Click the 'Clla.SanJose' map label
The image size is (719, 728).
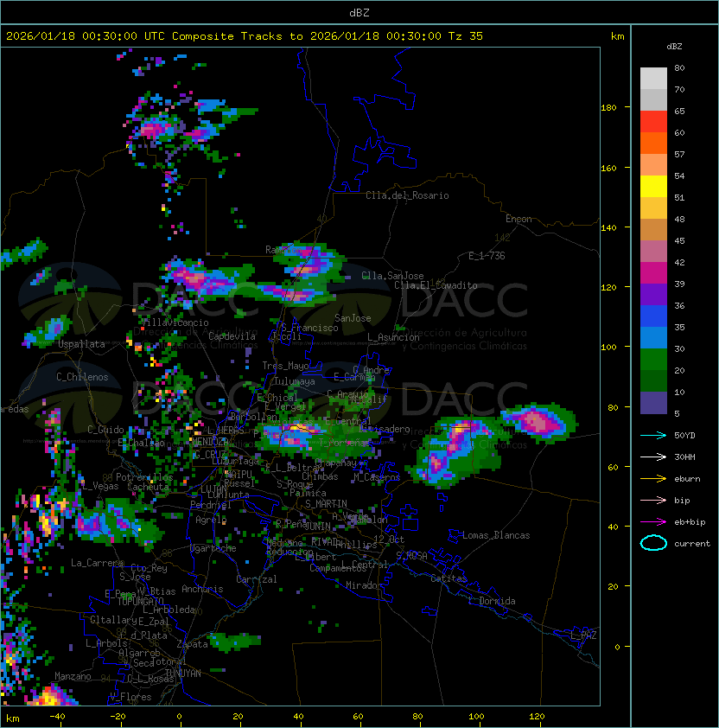[392, 276]
